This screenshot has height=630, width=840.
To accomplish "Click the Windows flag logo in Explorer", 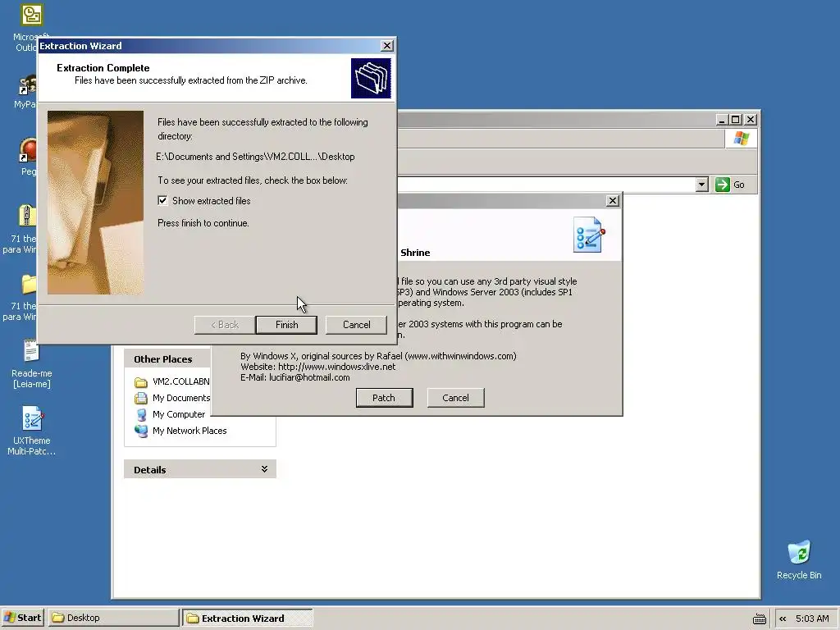I will pyautogui.click(x=741, y=138).
